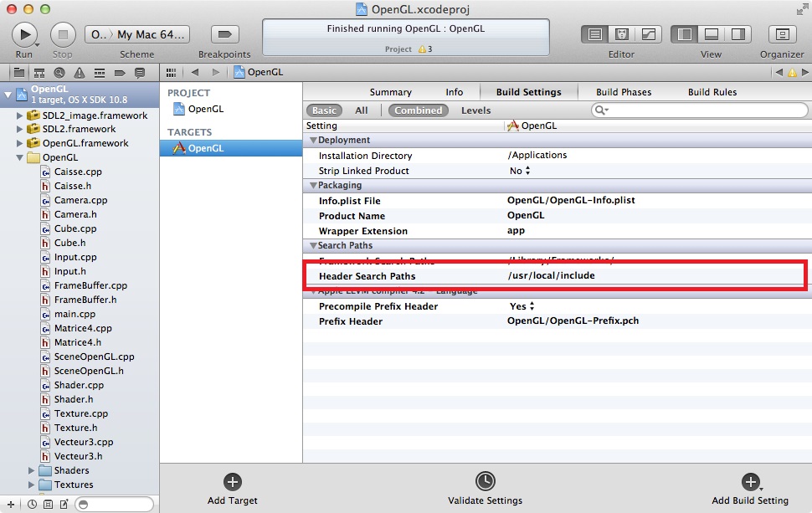This screenshot has width=812, height=513.
Task: Select main.cpp in the file navigator
Action: point(75,314)
